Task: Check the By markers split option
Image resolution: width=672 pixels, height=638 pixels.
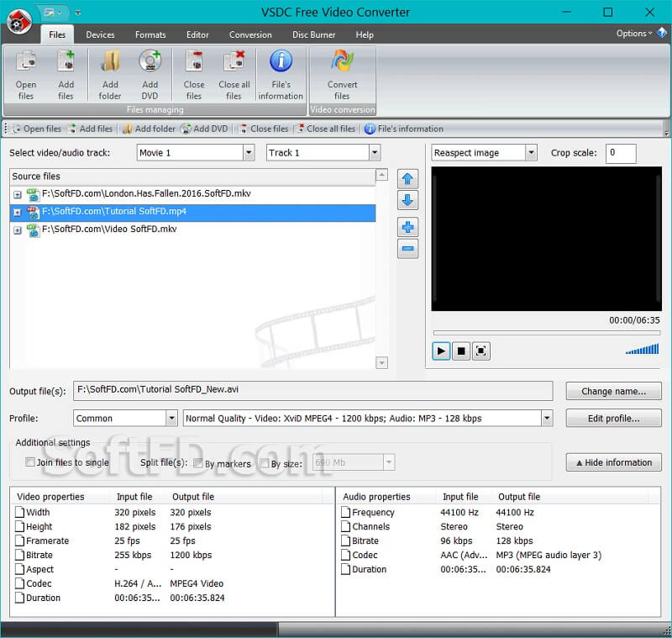Action: pos(198,463)
